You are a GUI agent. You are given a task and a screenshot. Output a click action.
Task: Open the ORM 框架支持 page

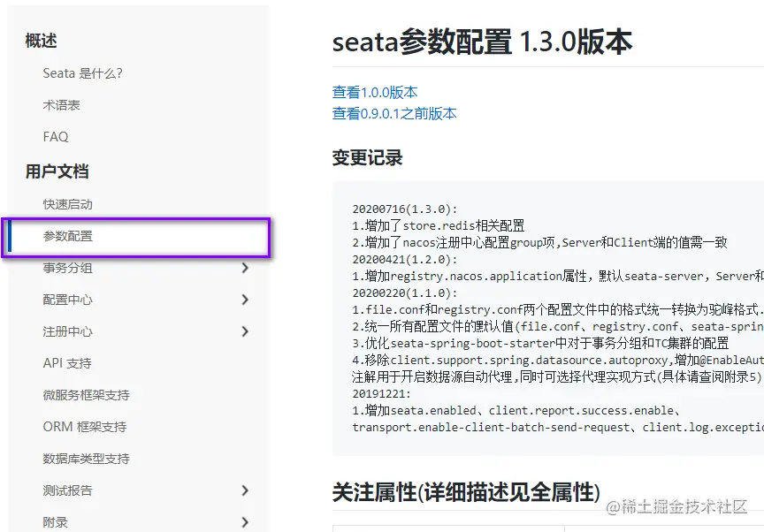tap(85, 427)
